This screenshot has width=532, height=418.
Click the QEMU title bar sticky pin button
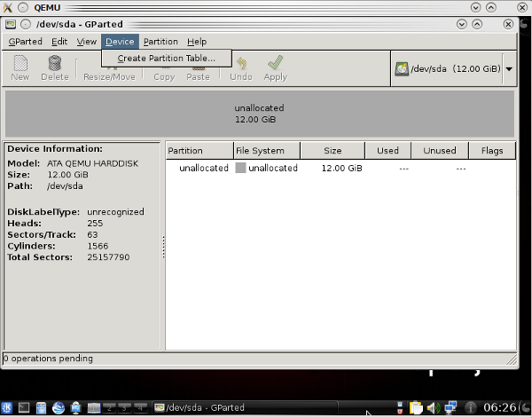pyautogui.click(x=23, y=7)
